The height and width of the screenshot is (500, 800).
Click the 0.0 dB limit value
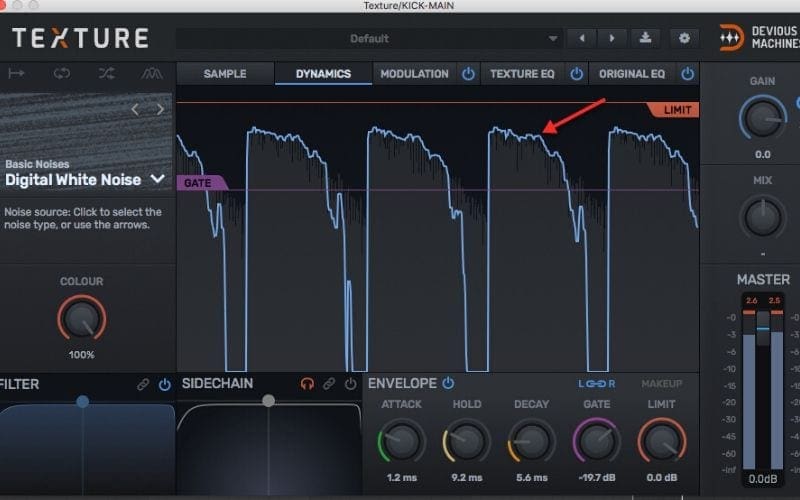click(662, 478)
